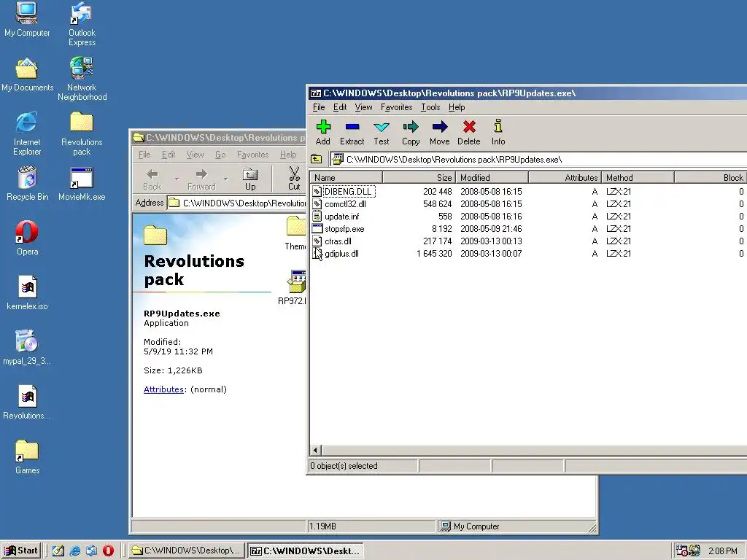747x560 pixels.
Task: Click the 7-Zip path input field
Action: point(538,159)
